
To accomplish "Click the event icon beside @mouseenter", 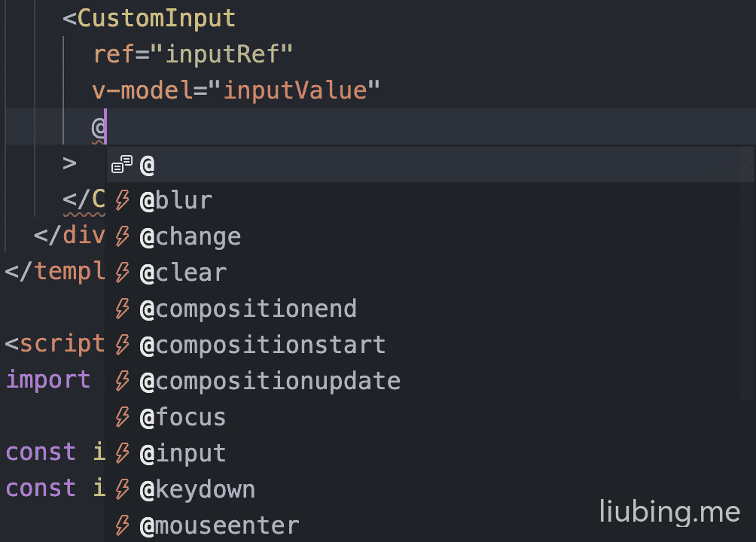I will pyautogui.click(x=123, y=526).
